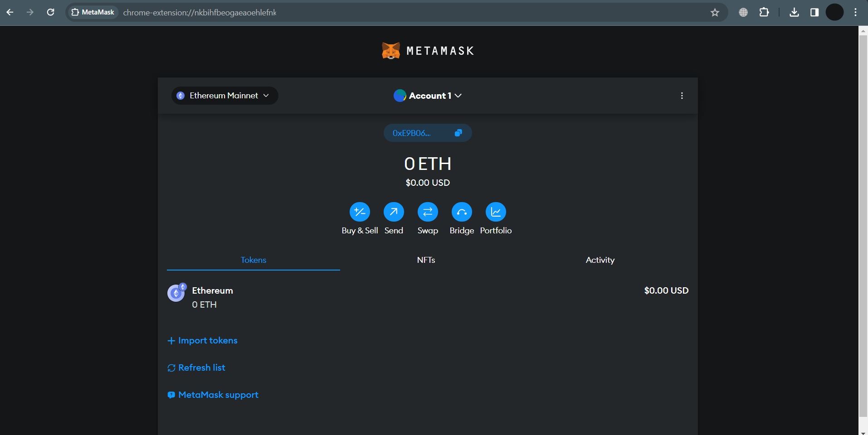Bookmark the page with the star icon

(x=715, y=12)
